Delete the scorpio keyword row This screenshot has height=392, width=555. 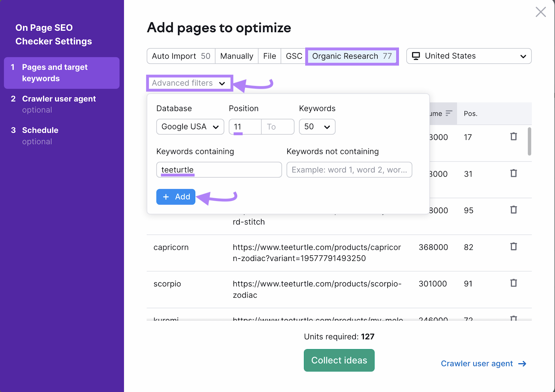pos(513,283)
